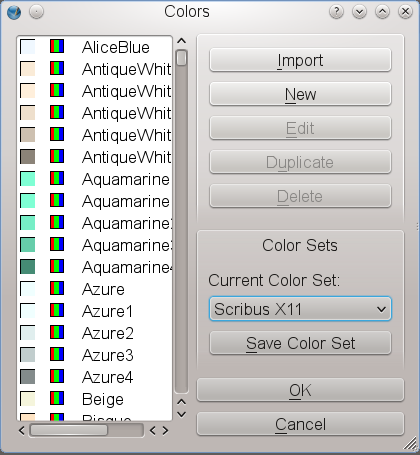This screenshot has height=455, width=420.
Task: Open the window Help question mark button
Action: click(x=336, y=12)
